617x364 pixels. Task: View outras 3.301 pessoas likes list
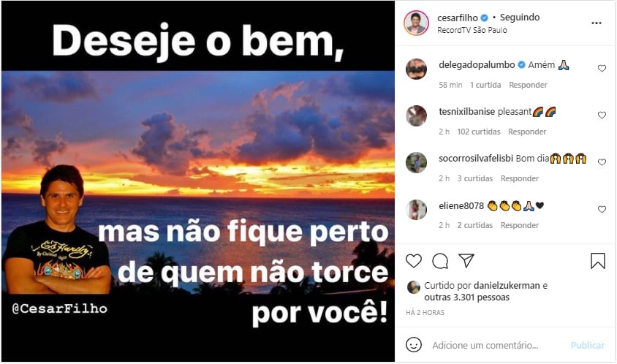tap(466, 297)
